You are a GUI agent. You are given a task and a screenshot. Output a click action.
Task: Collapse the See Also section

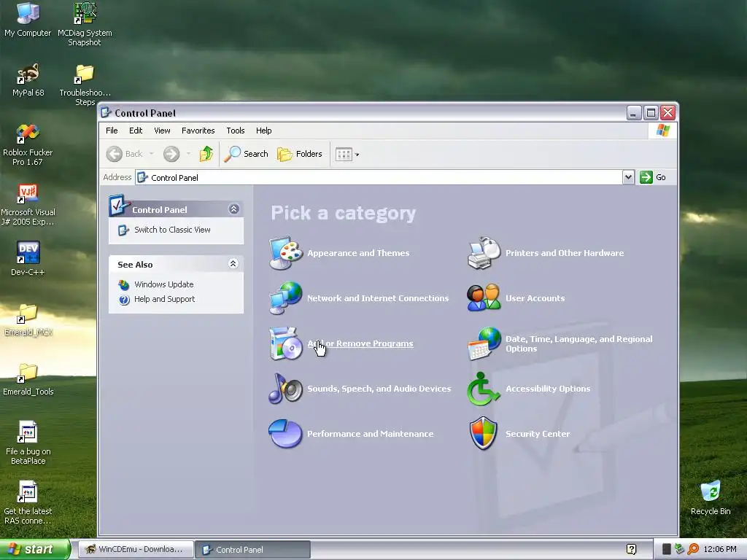point(233,264)
